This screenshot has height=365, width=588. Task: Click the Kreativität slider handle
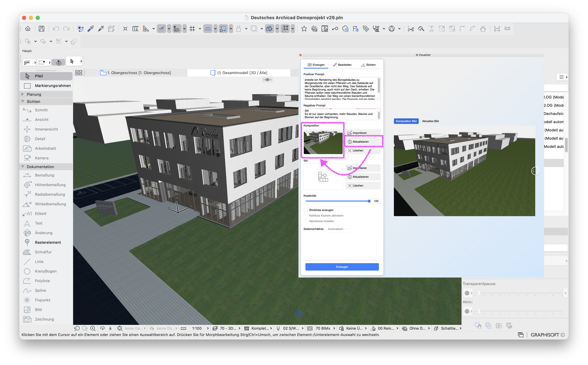[369, 201]
